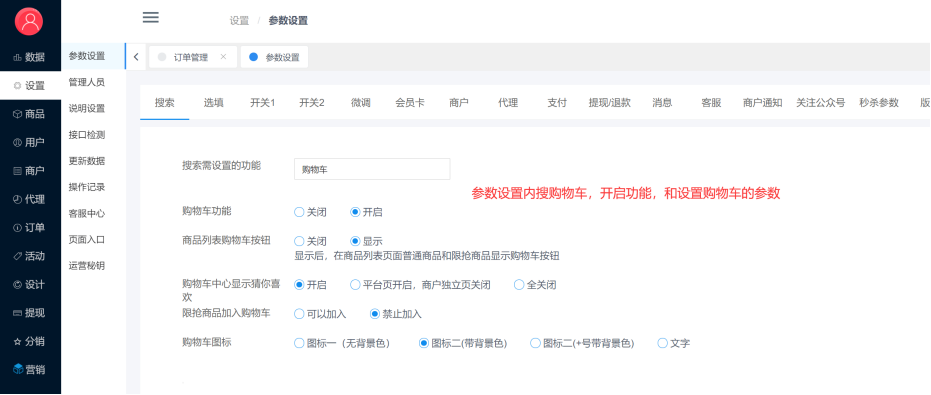Close the 订单管理 tab
This screenshot has width=931, height=395.
pos(223,57)
